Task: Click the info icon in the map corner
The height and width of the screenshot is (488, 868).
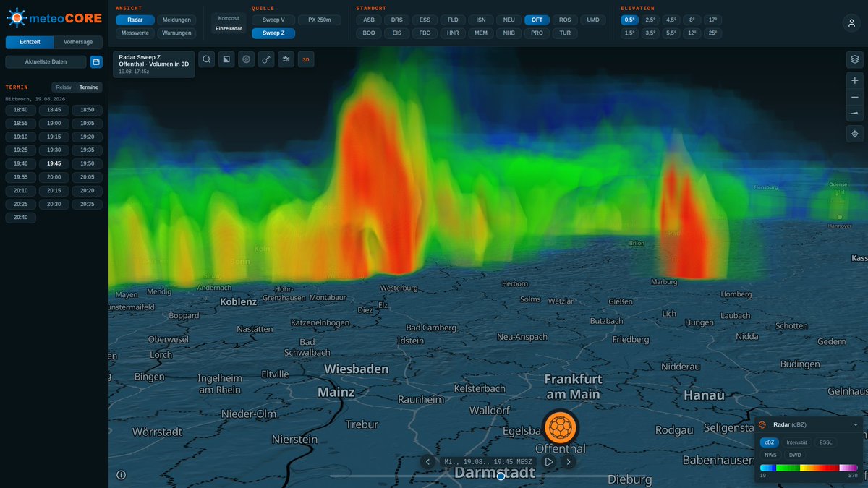Action: pyautogui.click(x=121, y=475)
